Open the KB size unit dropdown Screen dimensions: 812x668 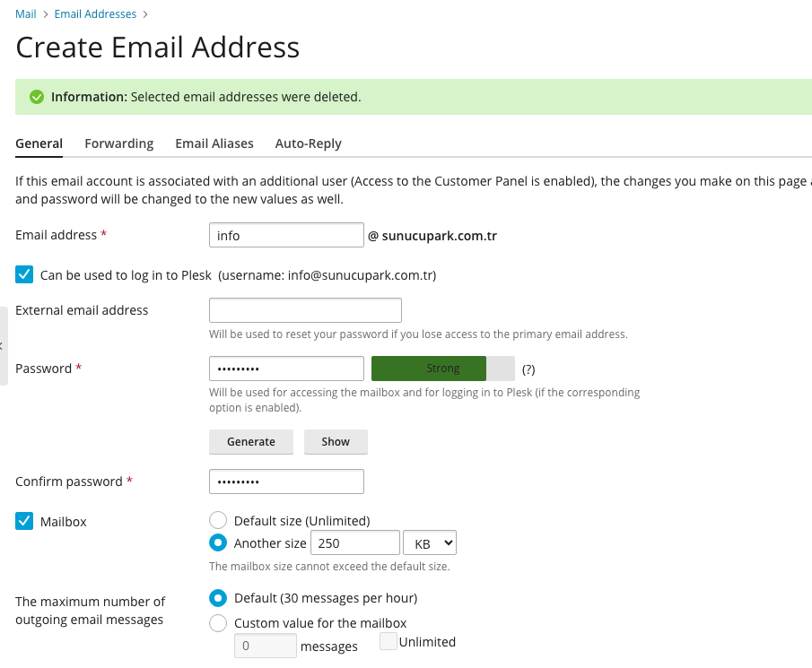point(430,543)
